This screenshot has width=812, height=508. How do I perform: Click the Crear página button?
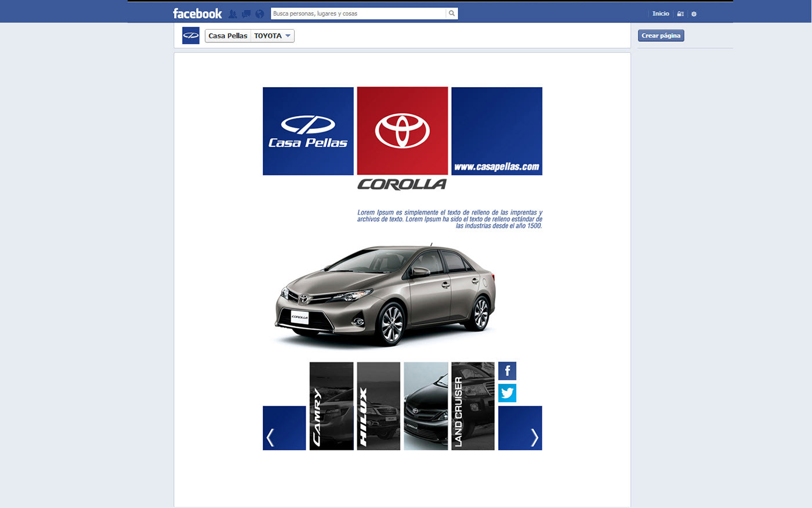tap(661, 35)
